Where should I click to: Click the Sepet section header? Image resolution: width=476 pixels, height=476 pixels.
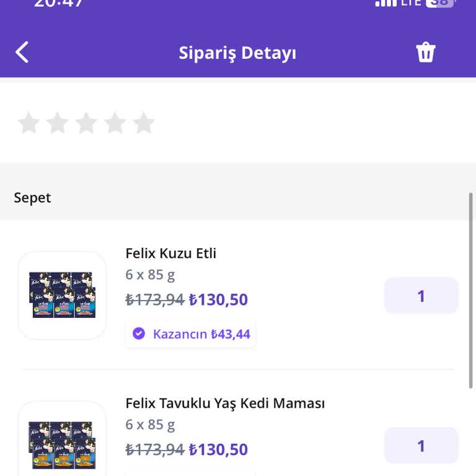pos(33,198)
